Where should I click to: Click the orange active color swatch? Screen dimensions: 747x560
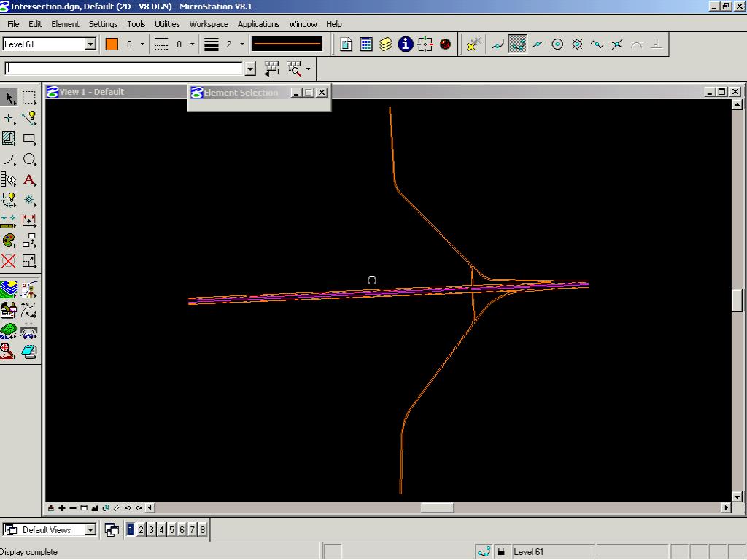click(112, 44)
